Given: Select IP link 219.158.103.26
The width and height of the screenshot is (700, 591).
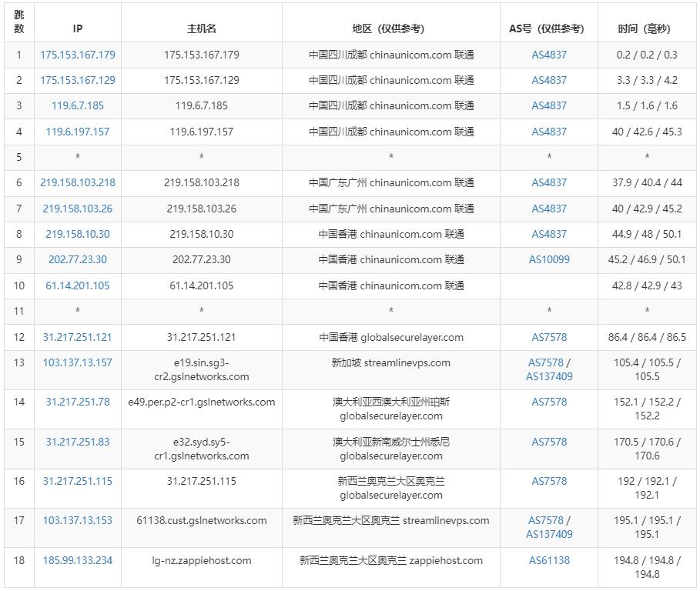Looking at the screenshot, I should tap(78, 209).
